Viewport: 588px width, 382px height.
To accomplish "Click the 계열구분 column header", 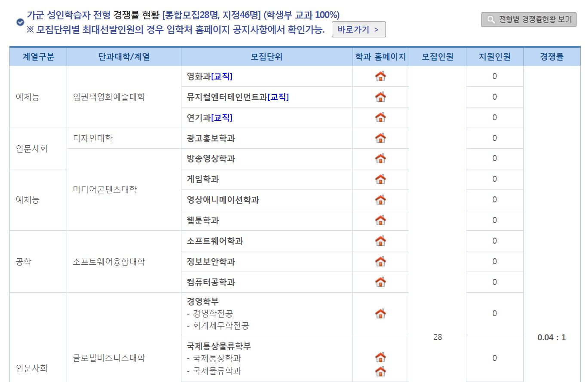I will pyautogui.click(x=38, y=57).
